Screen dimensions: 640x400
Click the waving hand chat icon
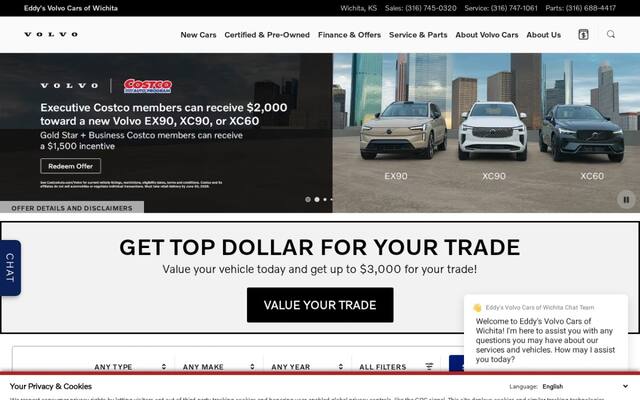pos(477,308)
